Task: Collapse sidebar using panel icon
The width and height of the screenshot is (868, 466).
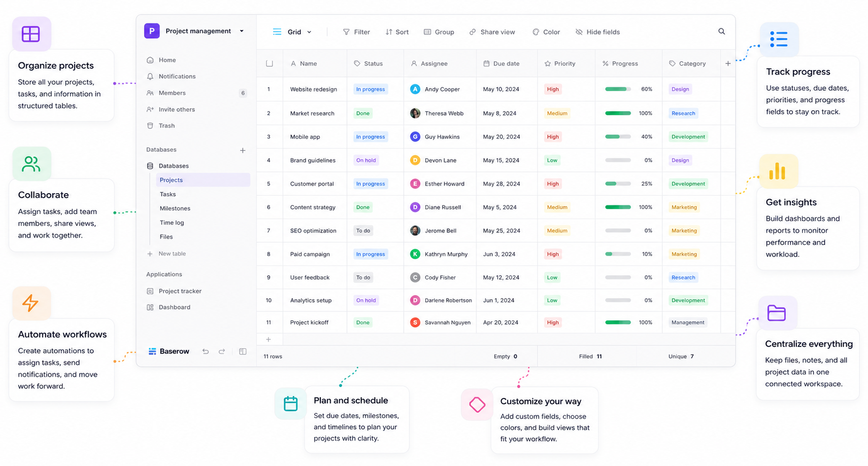Action: (x=243, y=351)
